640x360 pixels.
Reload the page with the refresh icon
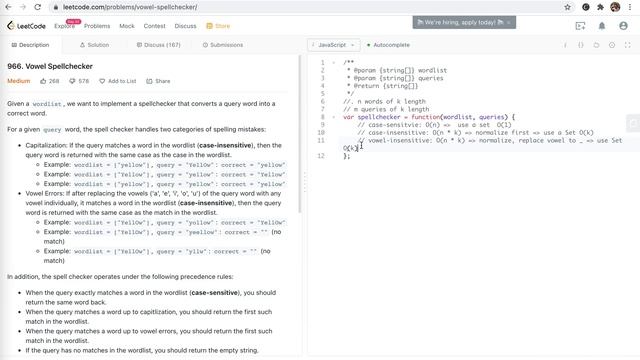(38, 7)
